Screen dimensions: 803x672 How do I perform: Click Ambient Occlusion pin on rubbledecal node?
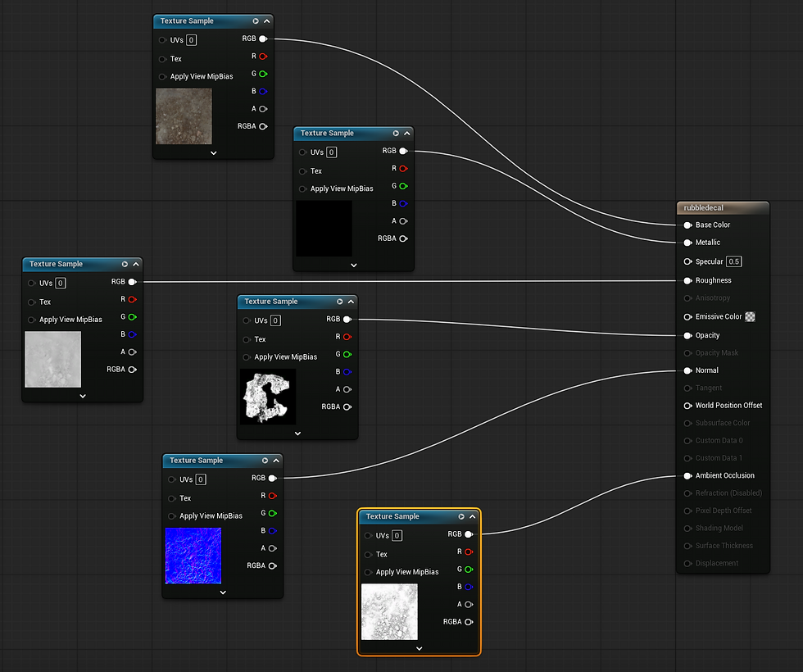tap(687, 476)
